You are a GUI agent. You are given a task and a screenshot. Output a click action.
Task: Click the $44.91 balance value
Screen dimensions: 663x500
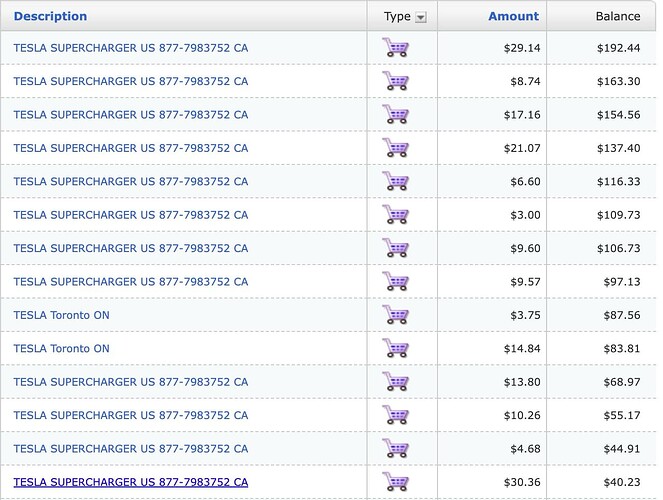(x=622, y=448)
